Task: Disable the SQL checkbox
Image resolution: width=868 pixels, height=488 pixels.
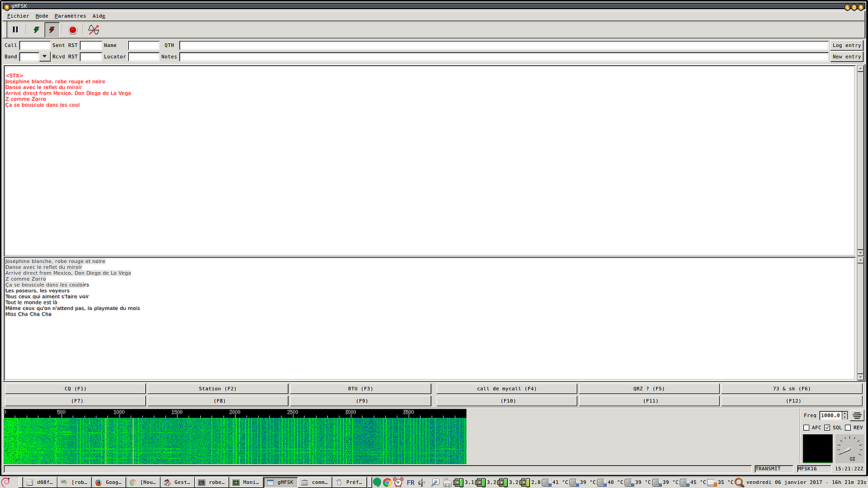Action: click(827, 428)
